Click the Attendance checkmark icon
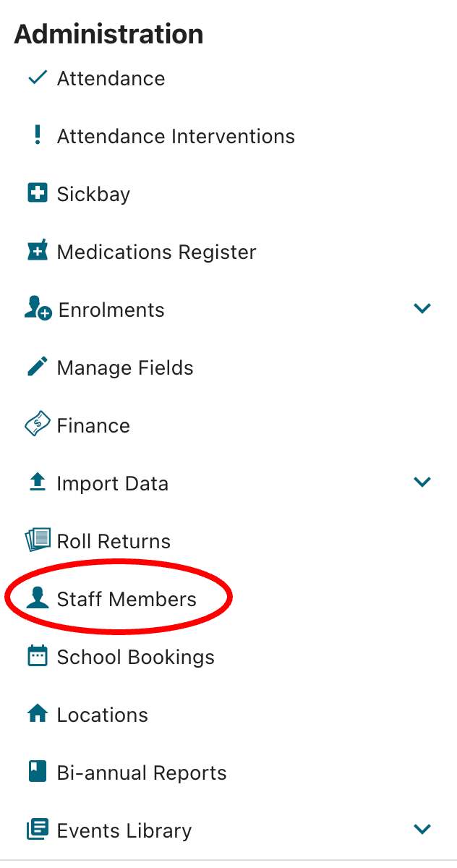Viewport: 457px width, 868px height. click(37, 77)
